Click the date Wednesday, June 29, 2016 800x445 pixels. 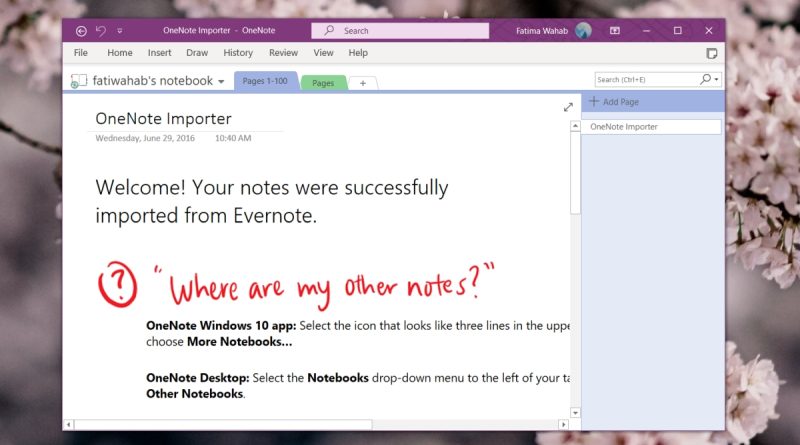click(x=145, y=138)
